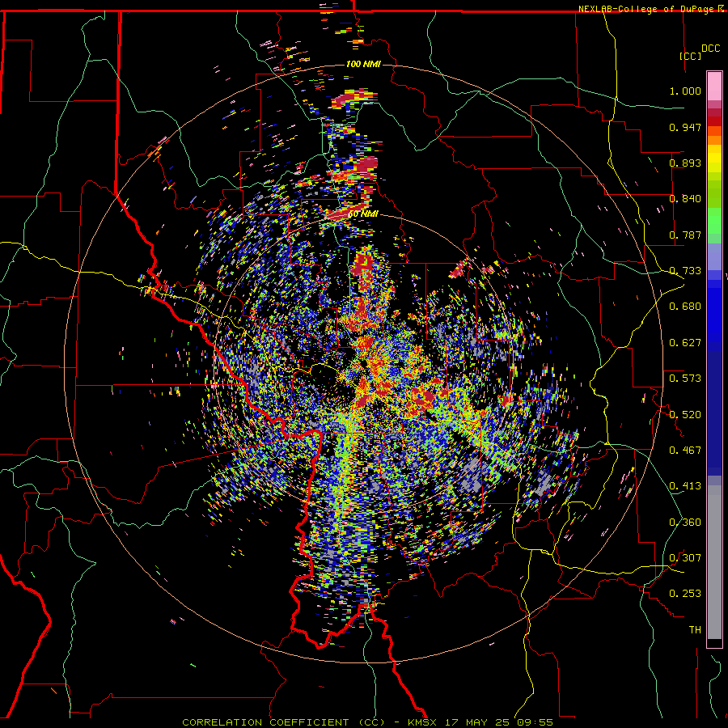Select the 0.573 scale value
The height and width of the screenshot is (728, 728).
coord(685,379)
